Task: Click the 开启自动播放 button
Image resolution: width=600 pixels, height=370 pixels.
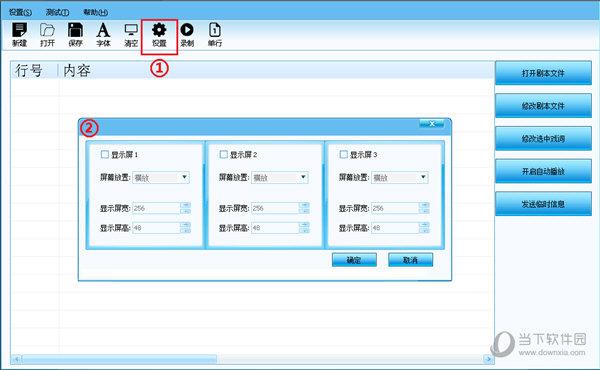Action: pos(543,171)
